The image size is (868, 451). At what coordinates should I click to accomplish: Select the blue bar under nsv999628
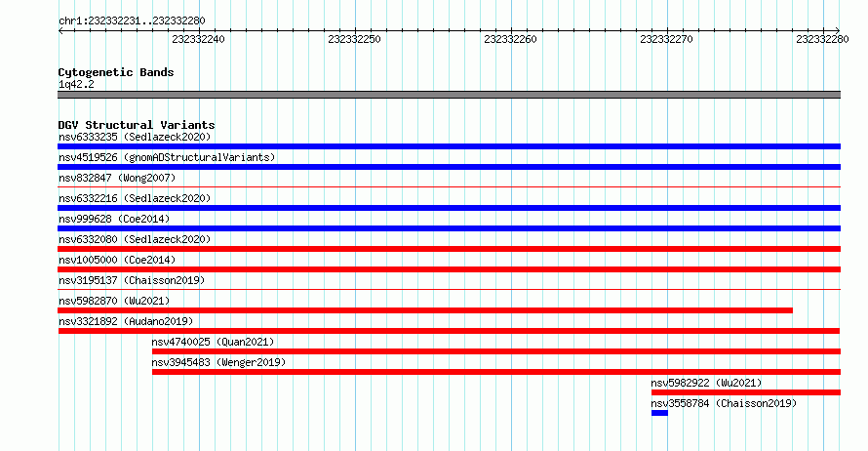tap(449, 228)
